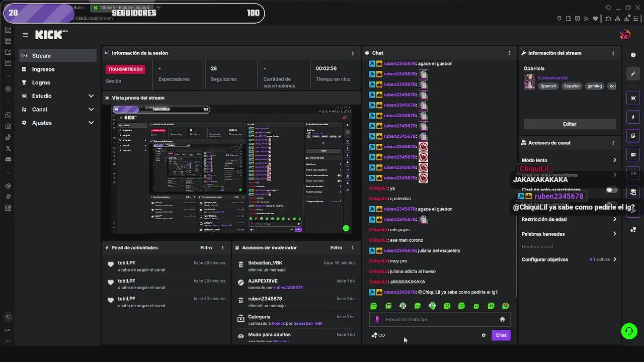Click the Editar button in stream info
This screenshot has width=644, height=362.
tap(570, 124)
